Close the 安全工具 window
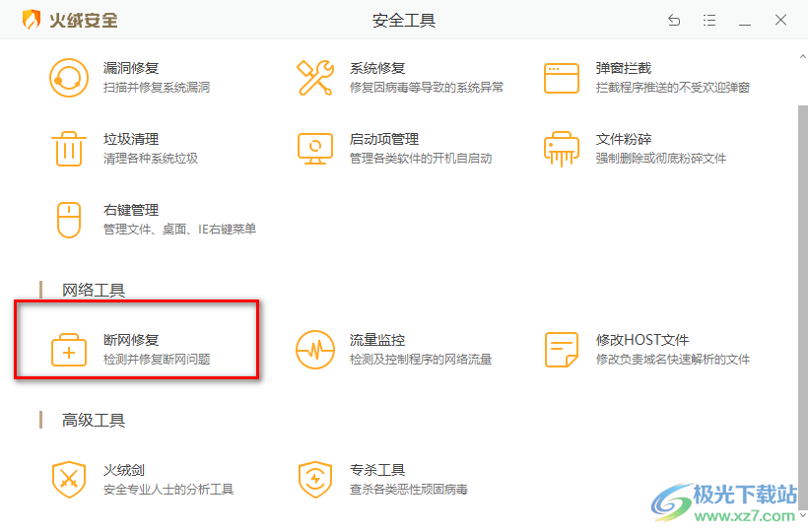808x532 pixels. [780, 20]
